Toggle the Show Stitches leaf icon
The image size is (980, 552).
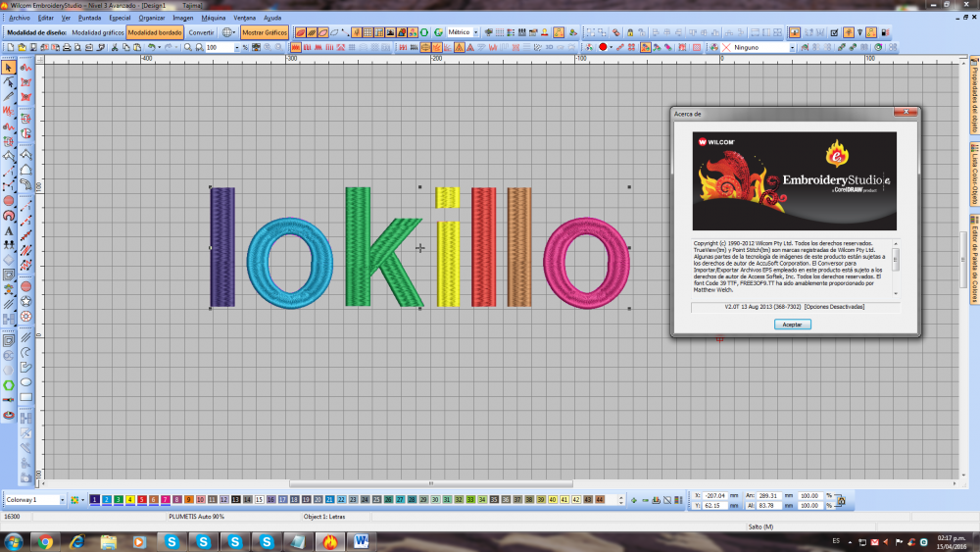[301, 32]
